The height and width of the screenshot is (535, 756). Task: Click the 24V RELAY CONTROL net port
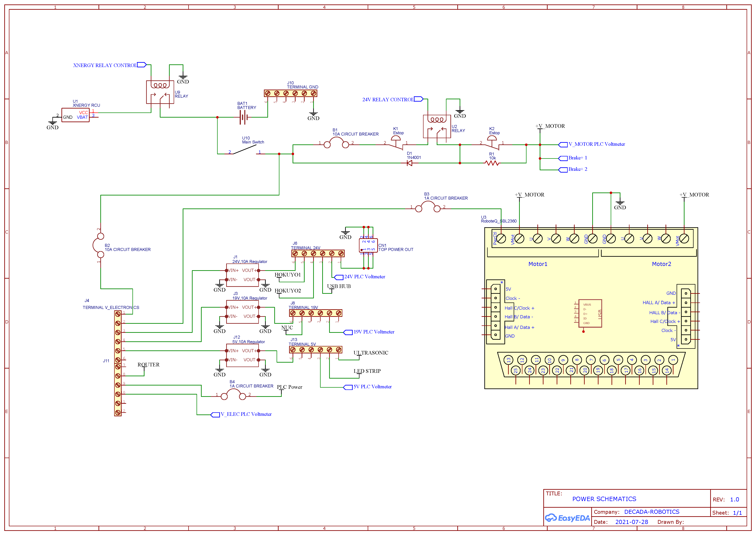(x=393, y=99)
